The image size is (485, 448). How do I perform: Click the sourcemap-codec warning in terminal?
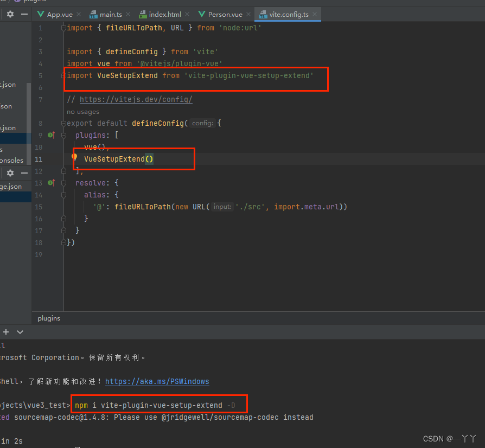(156, 418)
